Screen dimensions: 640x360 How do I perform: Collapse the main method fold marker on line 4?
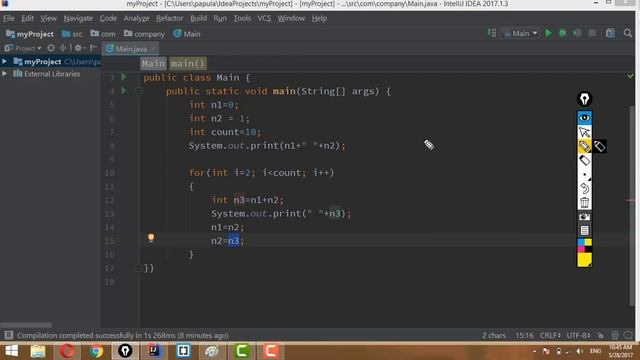[x=139, y=91]
